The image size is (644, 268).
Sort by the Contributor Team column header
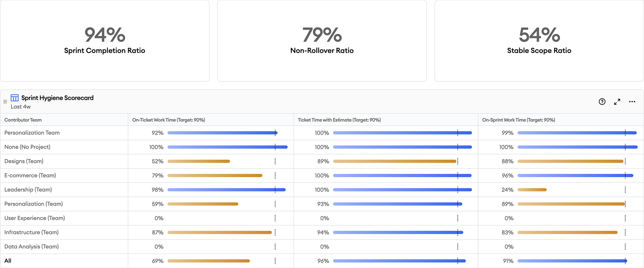(23, 120)
